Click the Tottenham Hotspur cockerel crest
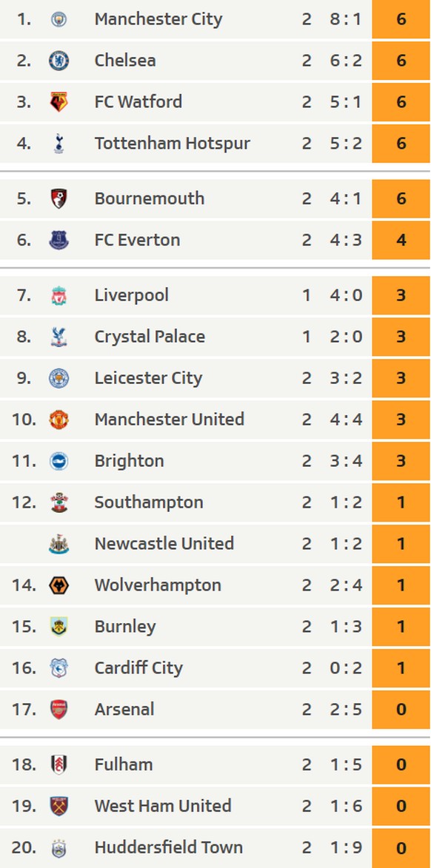The height and width of the screenshot is (868, 431). (x=59, y=144)
